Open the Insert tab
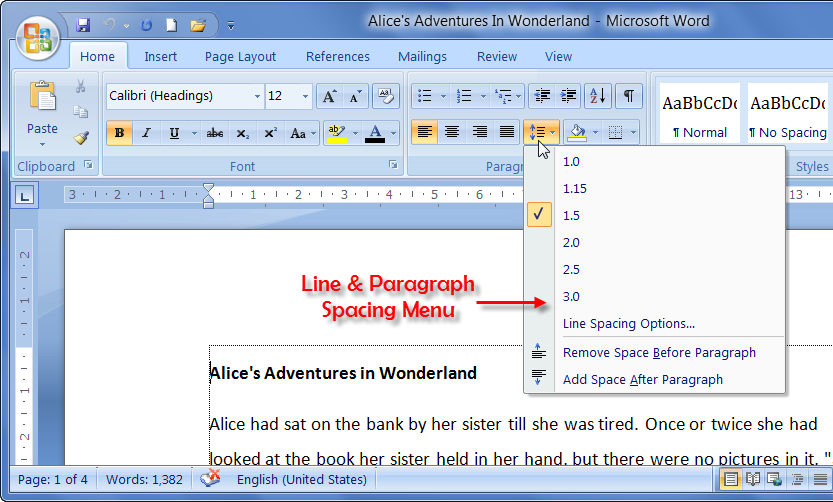Screen dimensions: 833x502 coord(160,56)
